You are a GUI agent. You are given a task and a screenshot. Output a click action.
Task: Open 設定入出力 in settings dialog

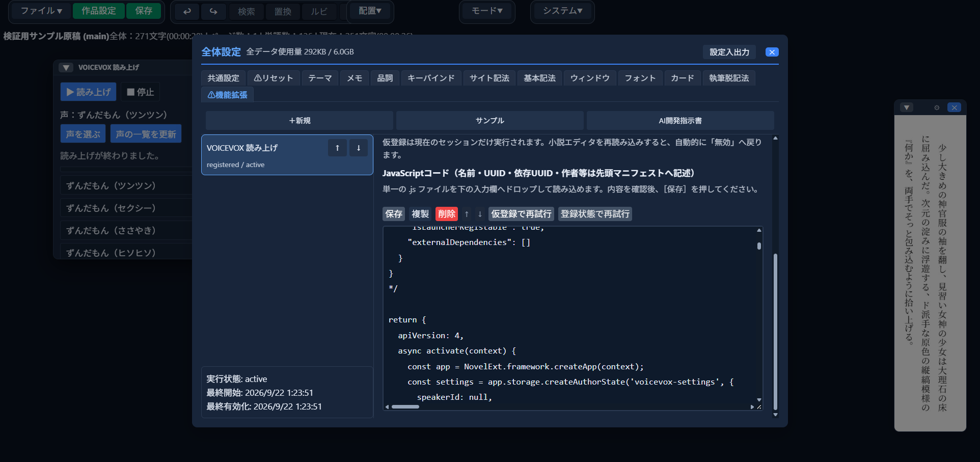(x=729, y=52)
